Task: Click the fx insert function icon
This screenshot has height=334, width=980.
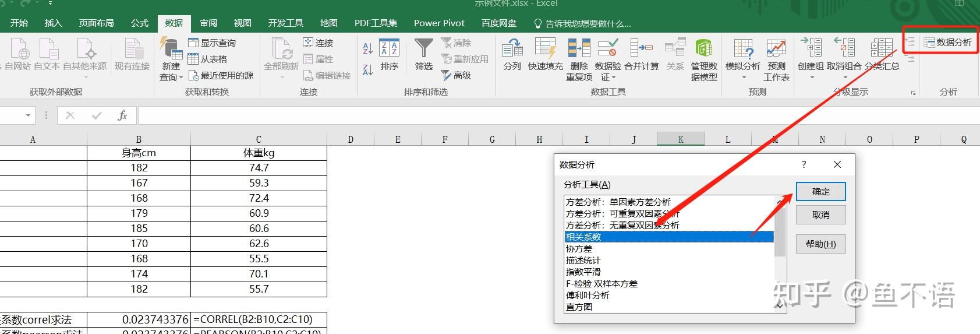Action: 122,115
